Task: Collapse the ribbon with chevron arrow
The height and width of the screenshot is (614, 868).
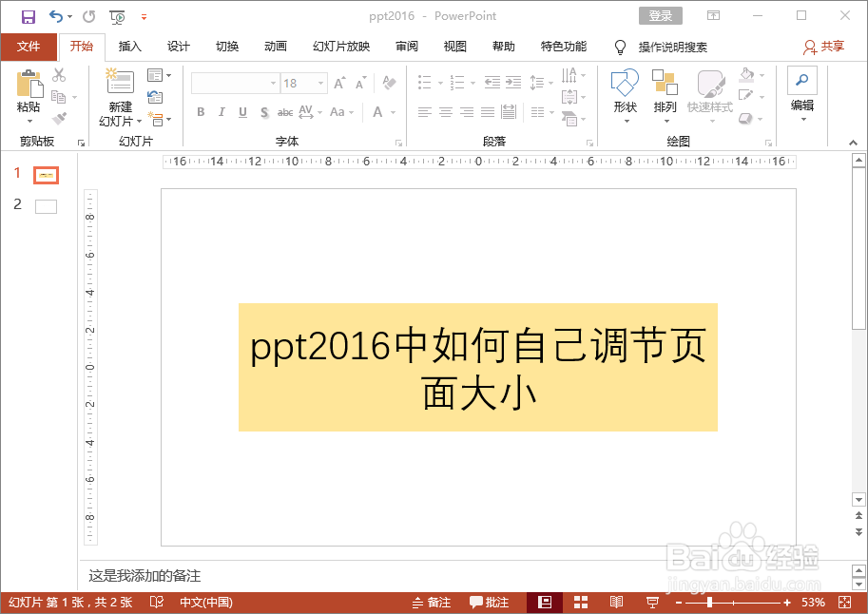Action: coord(853,143)
